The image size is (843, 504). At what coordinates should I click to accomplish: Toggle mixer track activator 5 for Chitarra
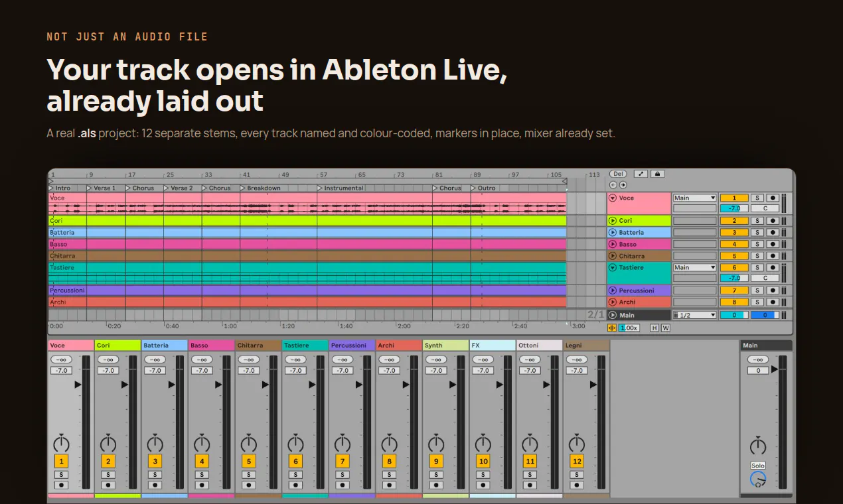point(249,462)
